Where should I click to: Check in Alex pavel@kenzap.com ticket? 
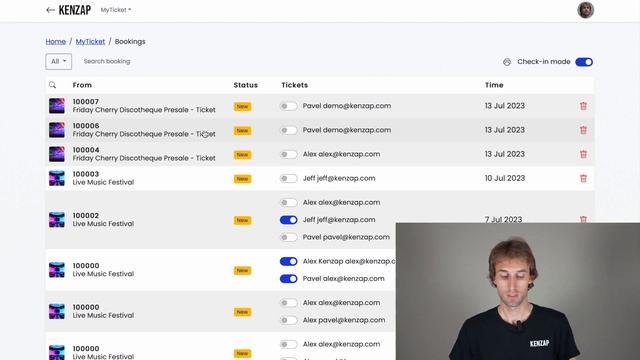pyautogui.click(x=289, y=320)
